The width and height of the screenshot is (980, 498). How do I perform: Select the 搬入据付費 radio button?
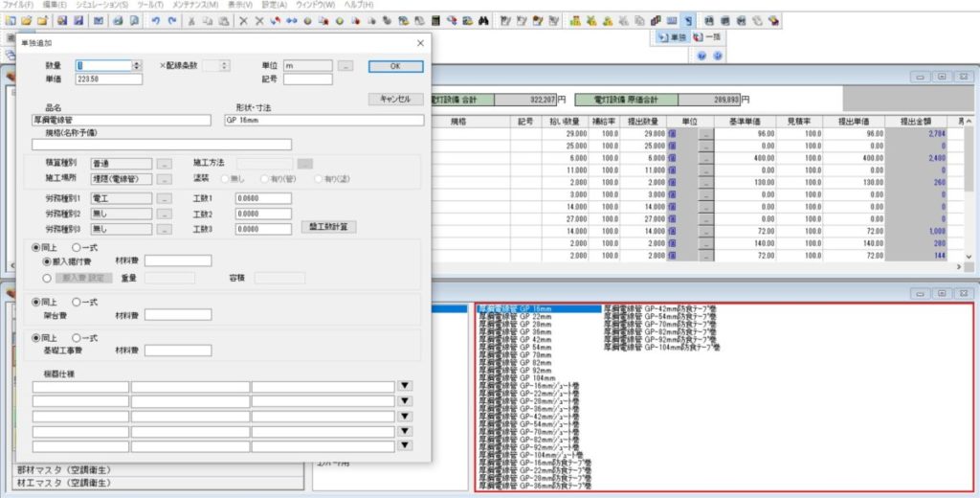click(47, 260)
